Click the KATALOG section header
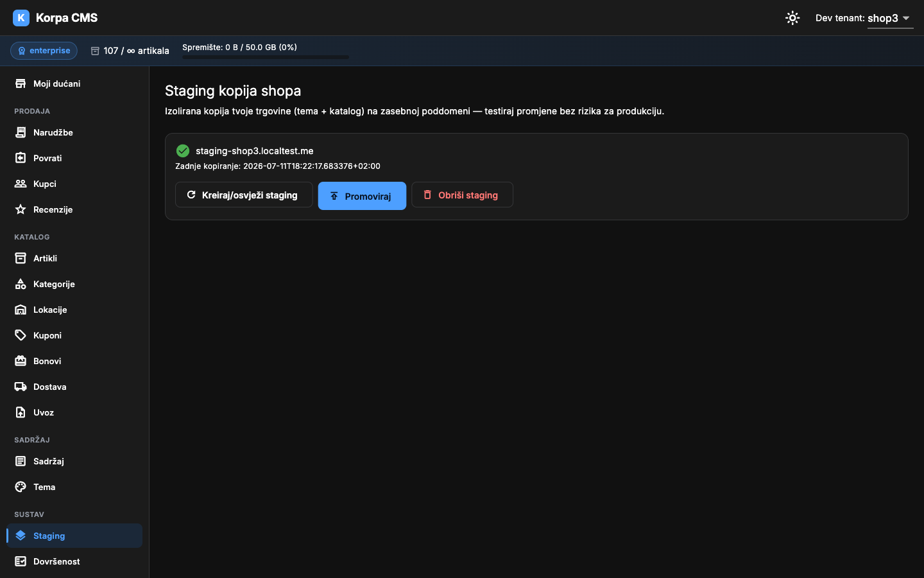Viewport: 924px width, 578px height. click(x=32, y=237)
